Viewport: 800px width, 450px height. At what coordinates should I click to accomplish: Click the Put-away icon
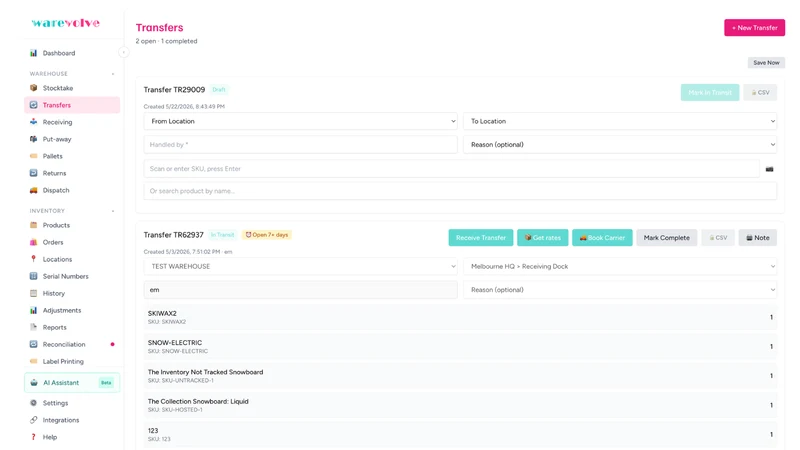click(33, 139)
